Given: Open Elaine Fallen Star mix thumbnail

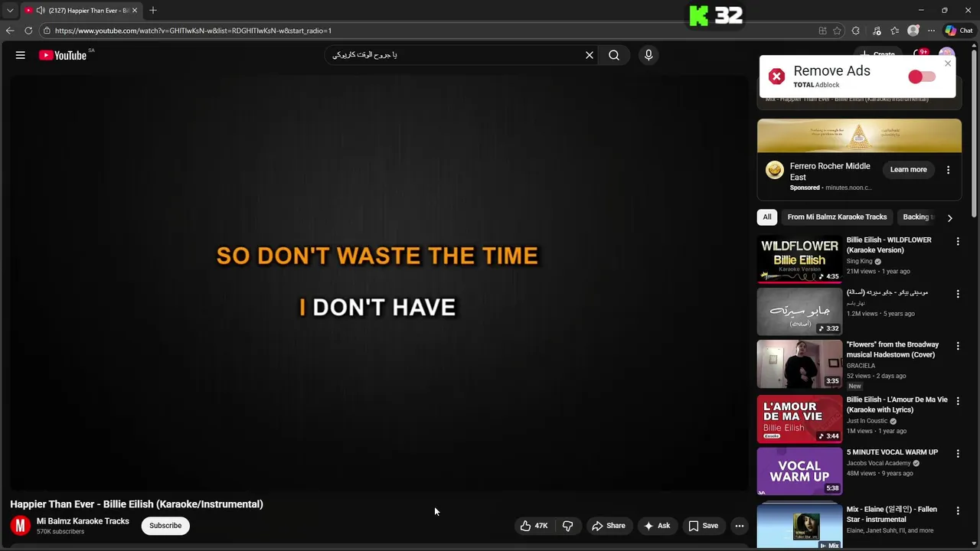Looking at the screenshot, I should pyautogui.click(x=799, y=526).
